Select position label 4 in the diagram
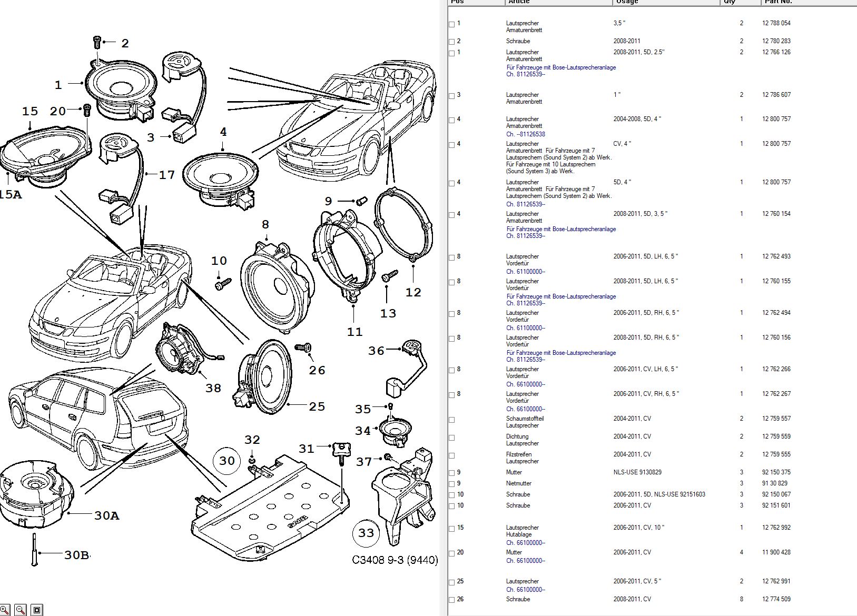 coord(223,132)
